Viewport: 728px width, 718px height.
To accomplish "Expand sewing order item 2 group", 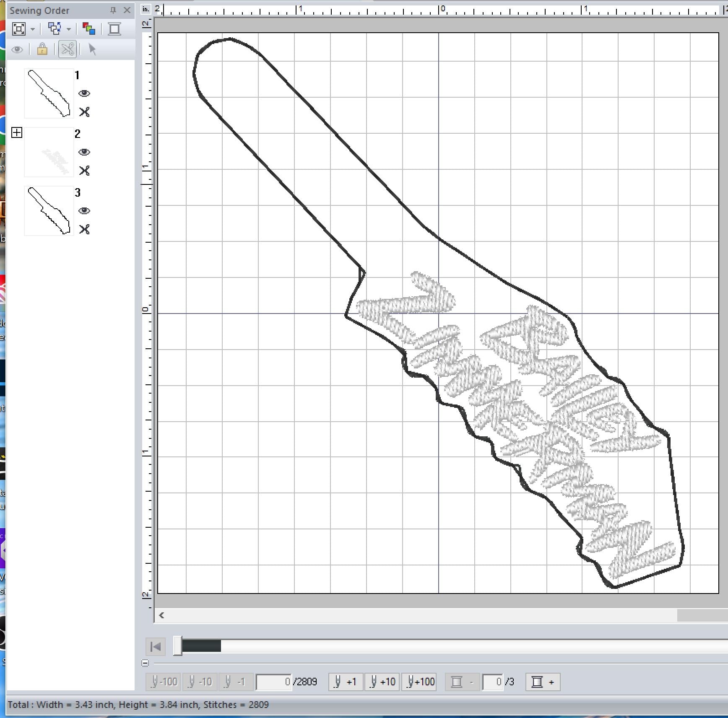I will [x=17, y=133].
